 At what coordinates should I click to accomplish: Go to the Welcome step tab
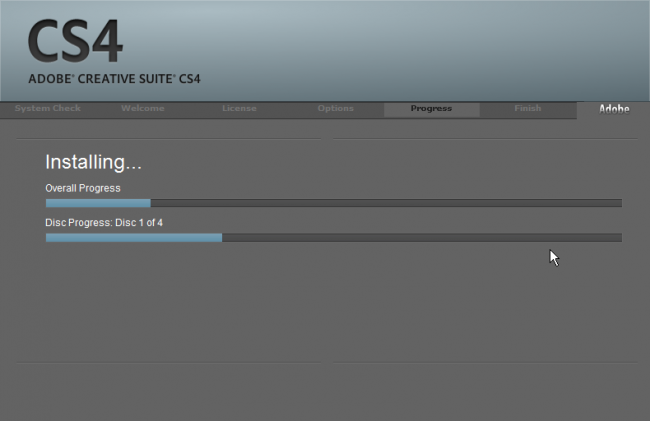pyautogui.click(x=142, y=108)
